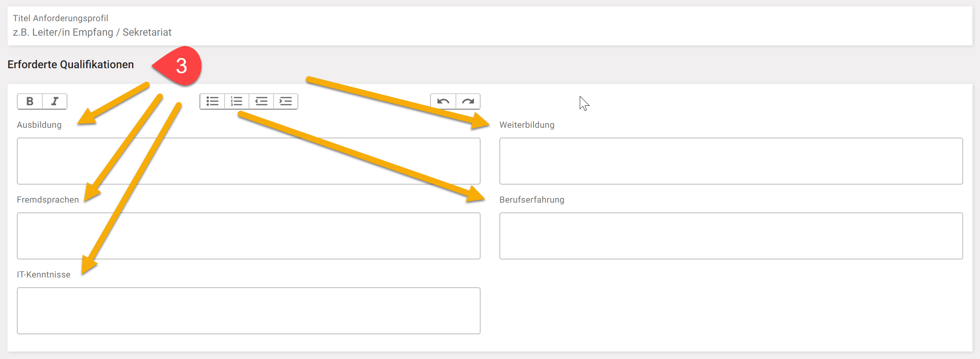Focus the Ausbildung text box
Viewport: 980px width, 359px height.
click(249, 161)
